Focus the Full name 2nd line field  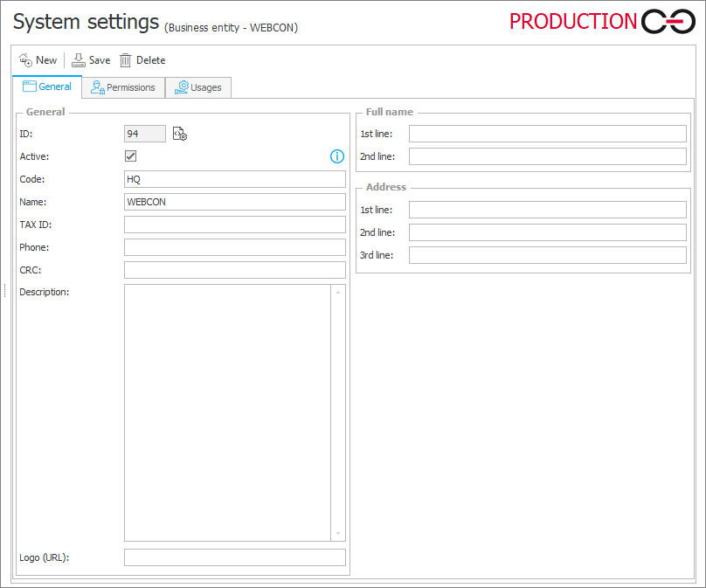point(548,156)
